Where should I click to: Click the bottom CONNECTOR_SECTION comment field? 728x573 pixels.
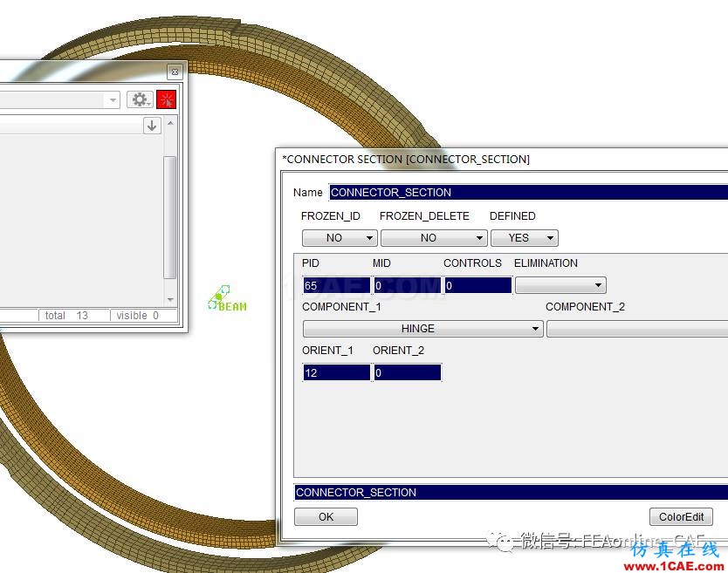pos(512,492)
